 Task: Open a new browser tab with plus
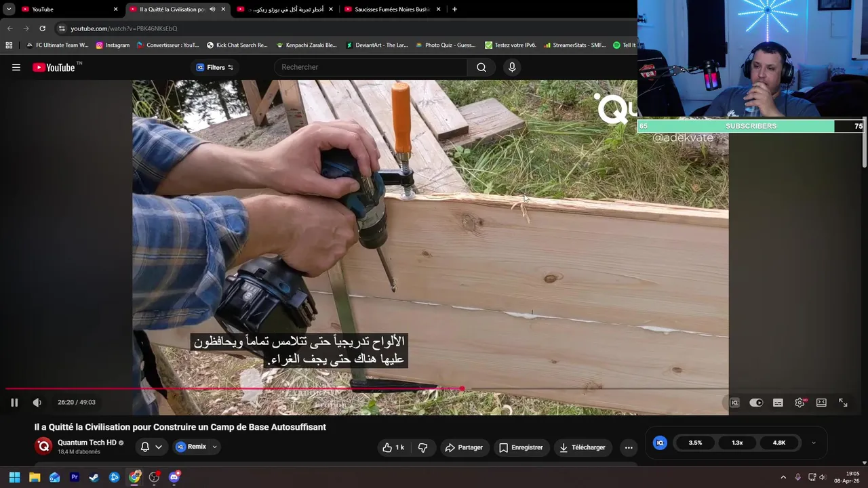(454, 9)
